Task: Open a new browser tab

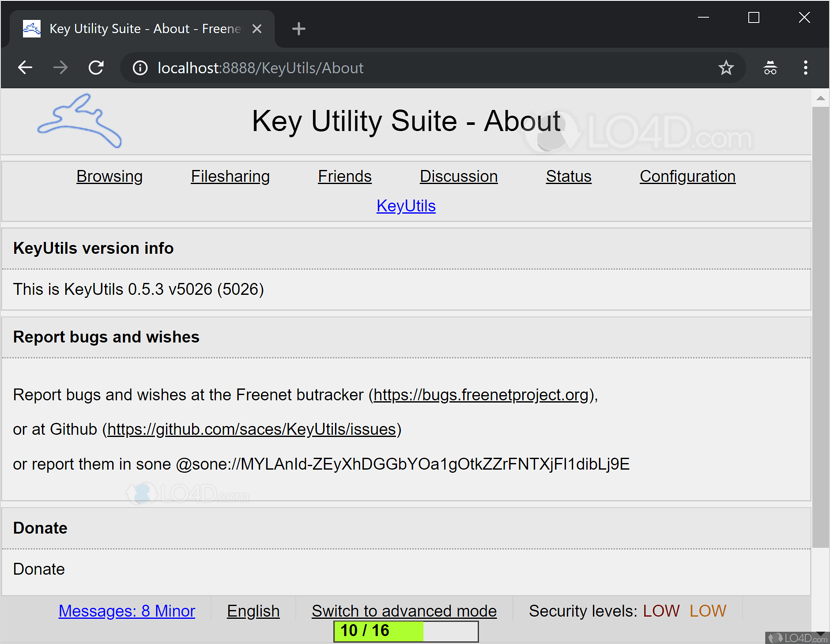Action: [x=299, y=29]
